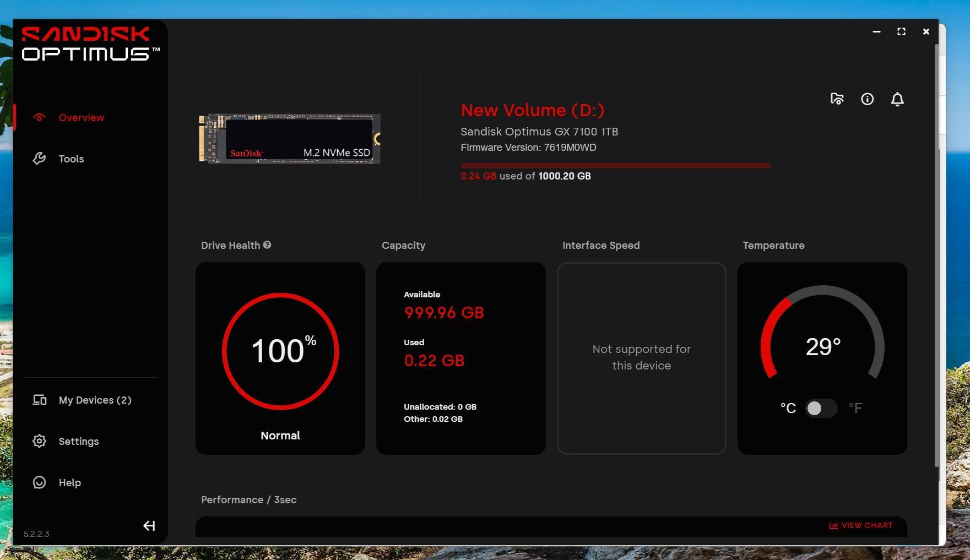Click the 0.22 GB used value
This screenshot has width=970, height=560.
click(x=434, y=361)
